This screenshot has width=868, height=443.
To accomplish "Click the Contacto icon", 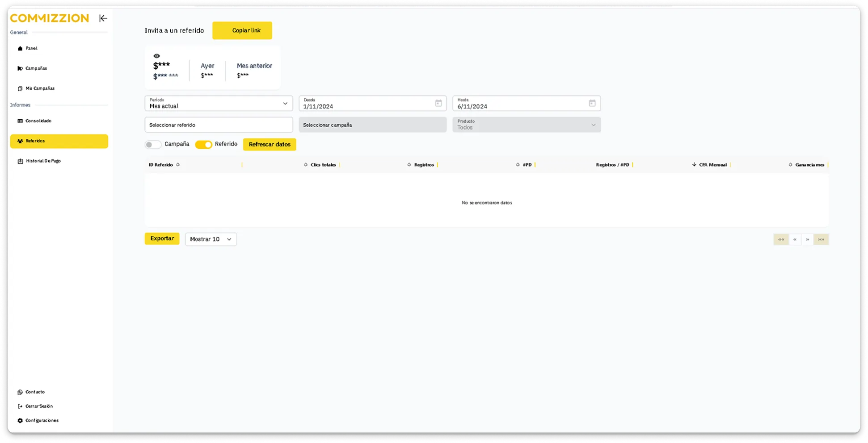I will [20, 392].
